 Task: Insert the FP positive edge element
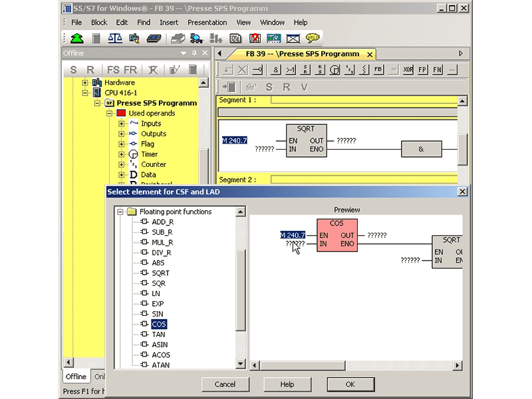coord(422,70)
